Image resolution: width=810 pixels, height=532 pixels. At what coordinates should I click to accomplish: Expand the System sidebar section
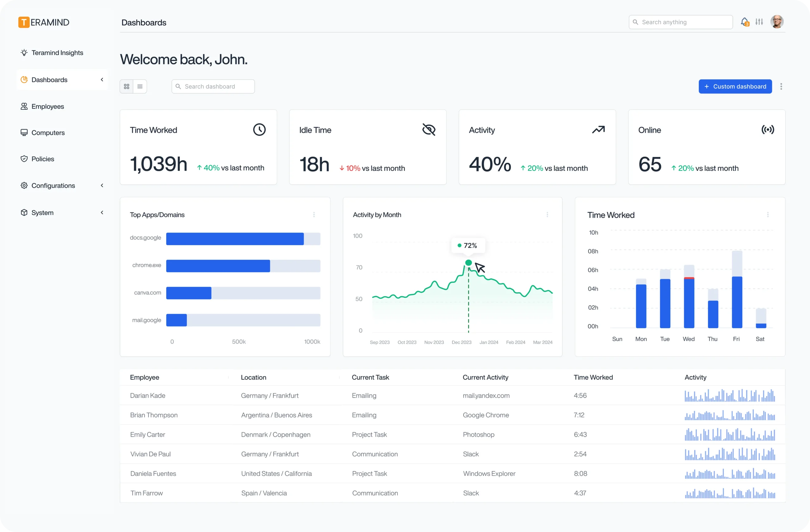point(102,212)
